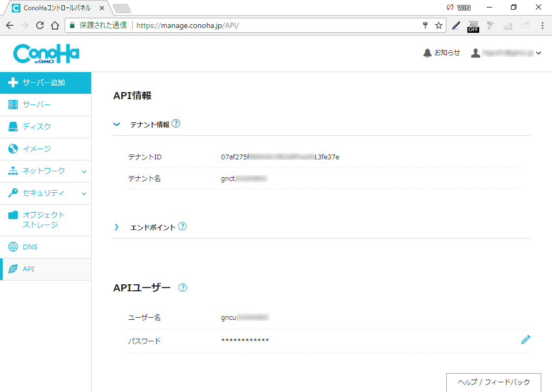This screenshot has height=392, width=552.
Task: Go forward in the browser
Action: [25, 25]
